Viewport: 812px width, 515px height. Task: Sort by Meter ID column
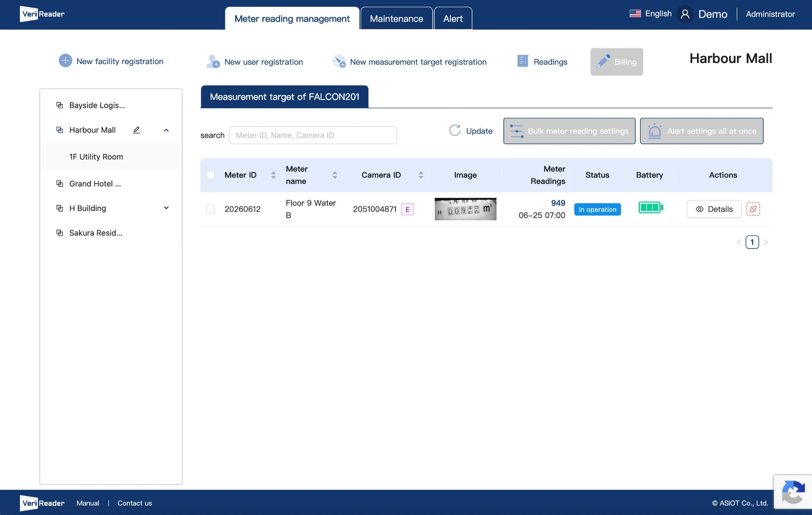[x=273, y=175]
